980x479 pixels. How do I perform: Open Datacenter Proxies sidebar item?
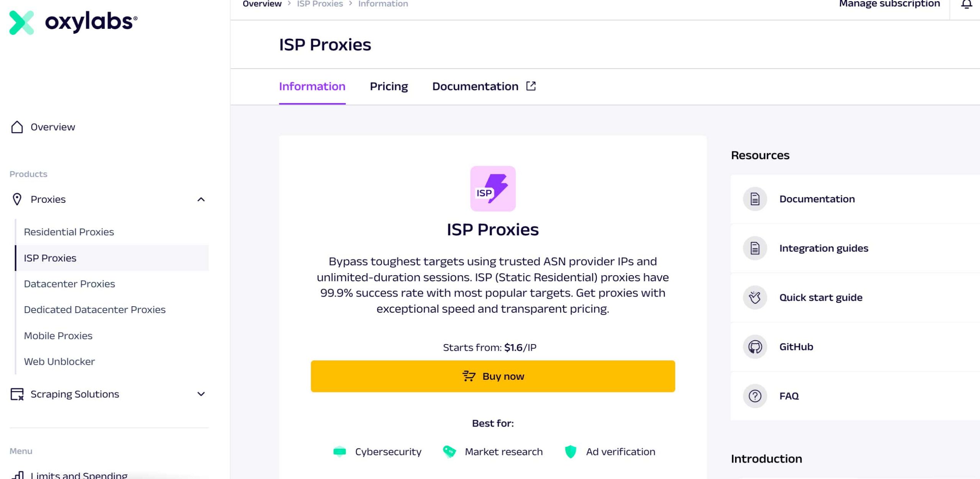tap(69, 284)
